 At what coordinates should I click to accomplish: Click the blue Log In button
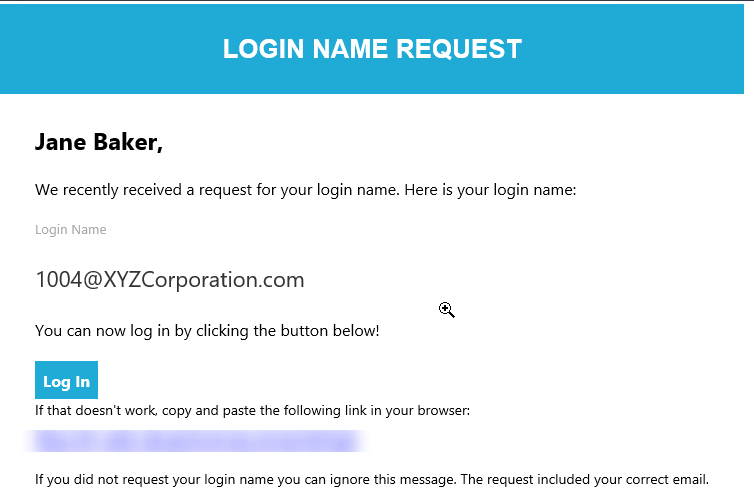pos(66,380)
